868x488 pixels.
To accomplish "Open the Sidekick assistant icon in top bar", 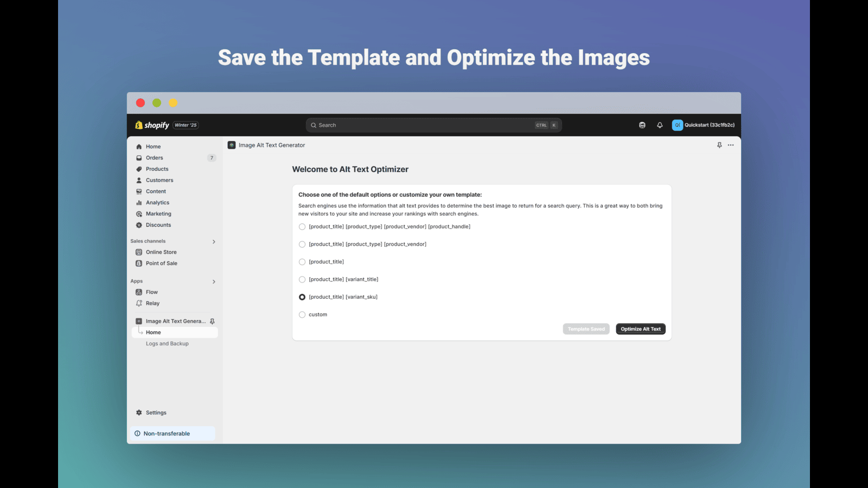I will (642, 125).
